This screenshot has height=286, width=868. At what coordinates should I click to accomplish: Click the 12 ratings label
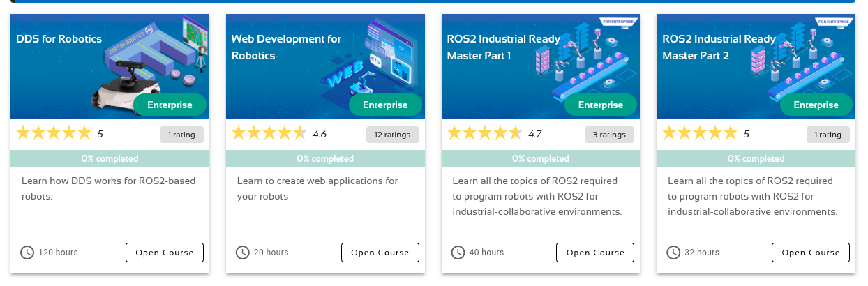click(x=393, y=135)
